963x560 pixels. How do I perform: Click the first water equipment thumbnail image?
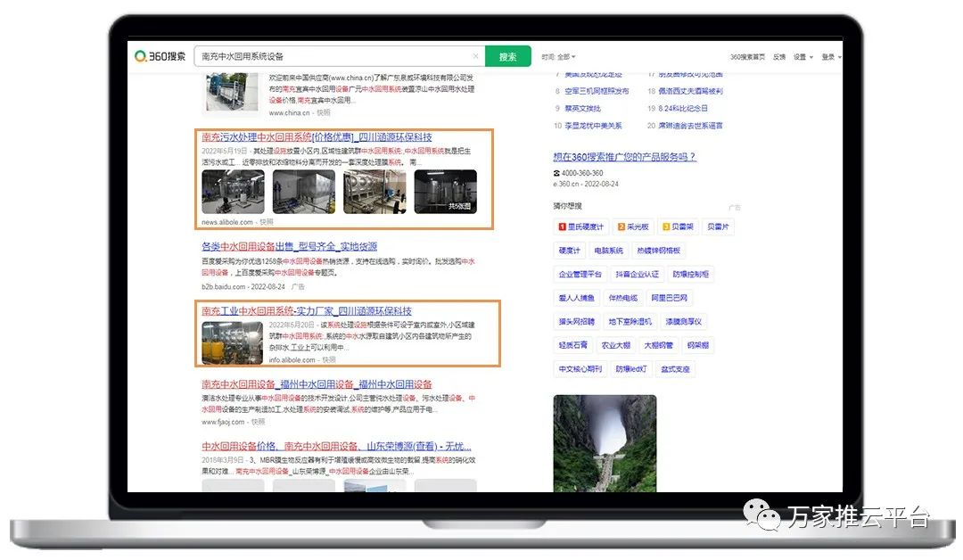(x=233, y=192)
